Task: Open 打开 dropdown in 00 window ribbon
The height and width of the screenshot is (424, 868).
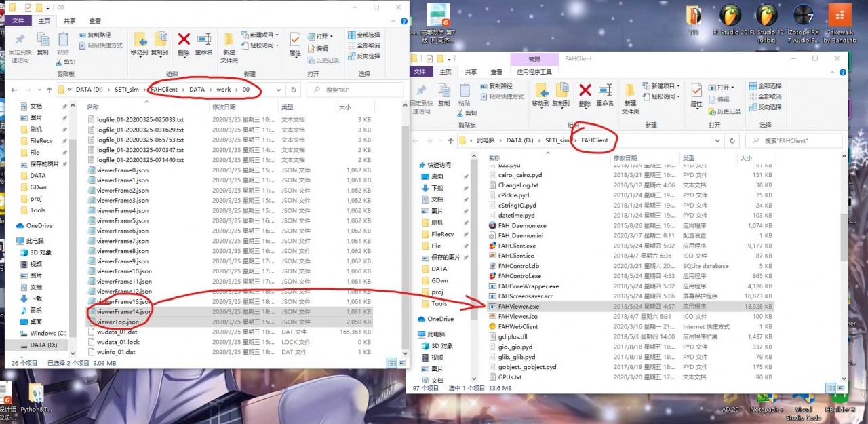Action: tap(320, 36)
